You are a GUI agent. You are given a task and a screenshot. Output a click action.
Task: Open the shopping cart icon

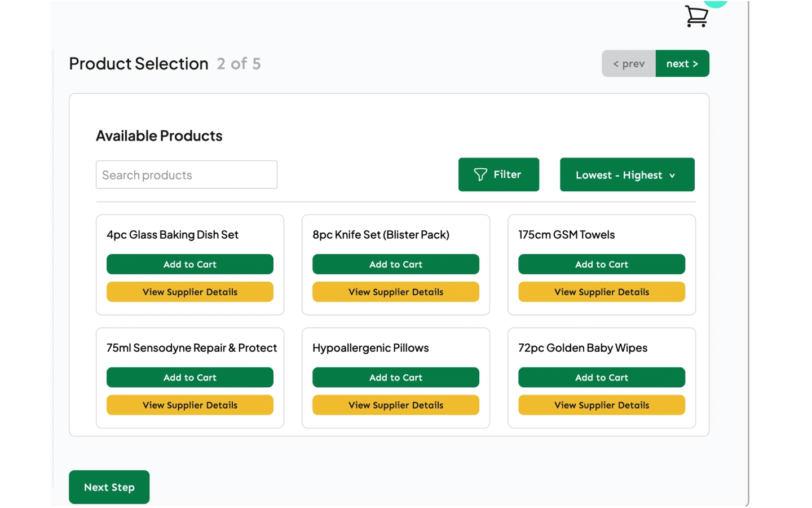pyautogui.click(x=696, y=16)
